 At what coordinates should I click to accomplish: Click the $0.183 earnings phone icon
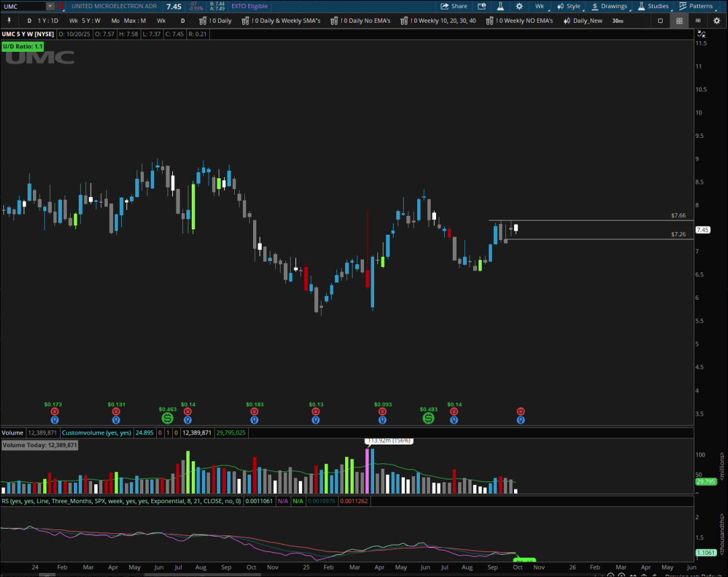click(254, 412)
